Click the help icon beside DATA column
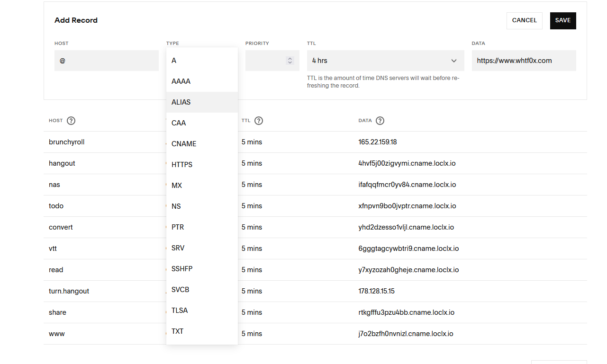Screen dimensions: 607x364 [380, 121]
